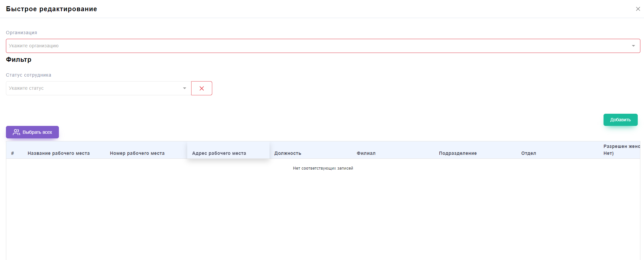
Task: Click the Должность column header
Action: (288, 153)
